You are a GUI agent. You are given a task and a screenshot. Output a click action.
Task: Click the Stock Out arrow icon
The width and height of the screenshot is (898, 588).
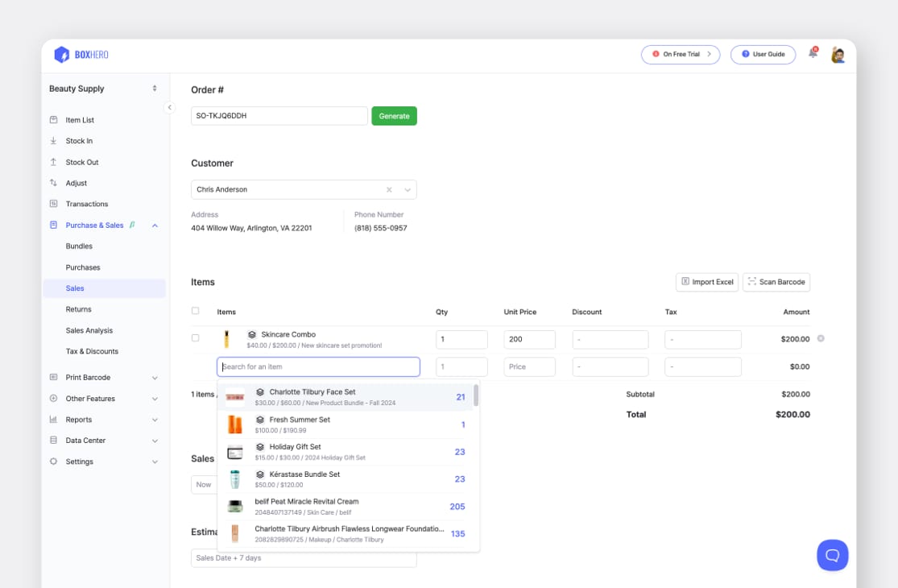(52, 161)
